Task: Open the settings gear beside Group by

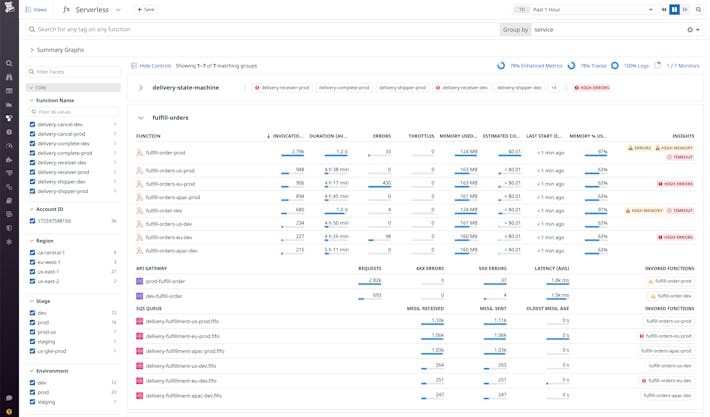Action: [x=690, y=30]
